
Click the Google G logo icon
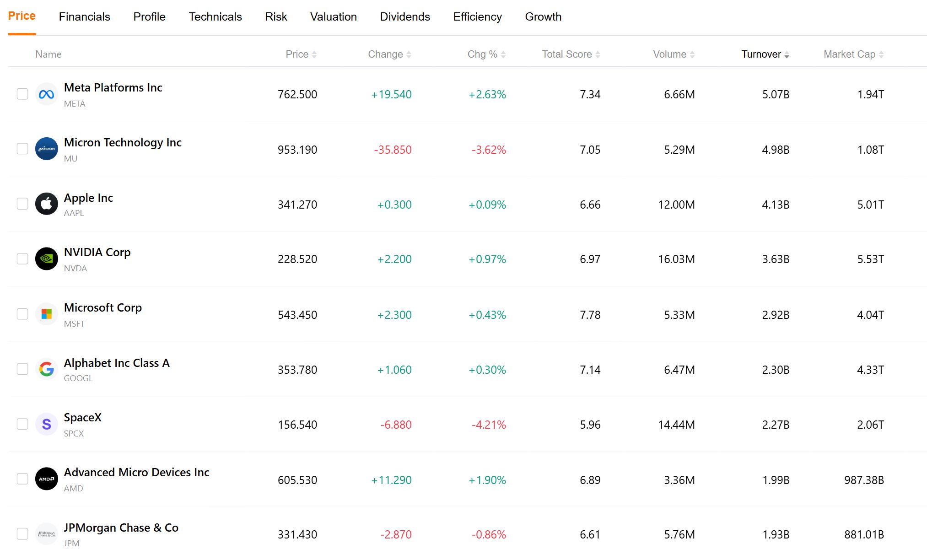coord(47,369)
